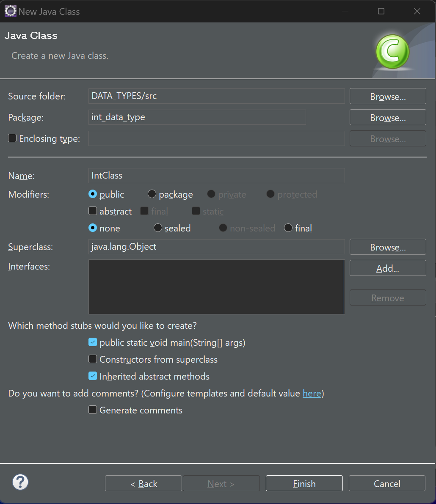Click the Source folder text field
This screenshot has height=504, width=436.
coord(217,96)
